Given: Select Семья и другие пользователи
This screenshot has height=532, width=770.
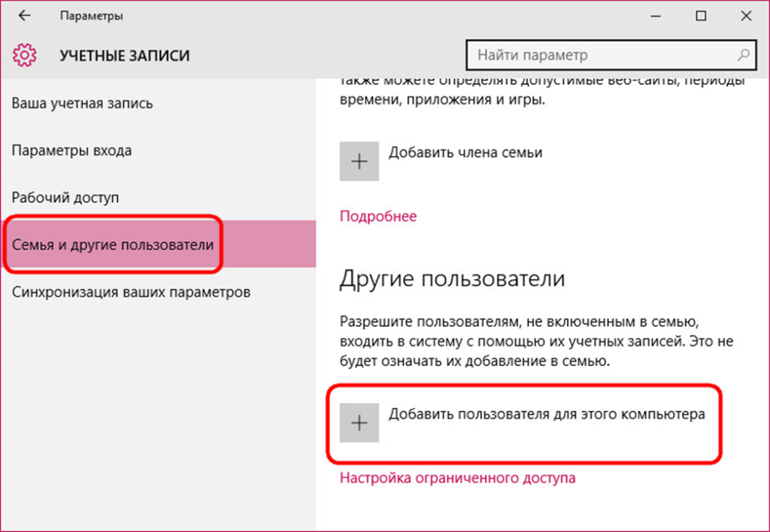Looking at the screenshot, I should pos(158,244).
